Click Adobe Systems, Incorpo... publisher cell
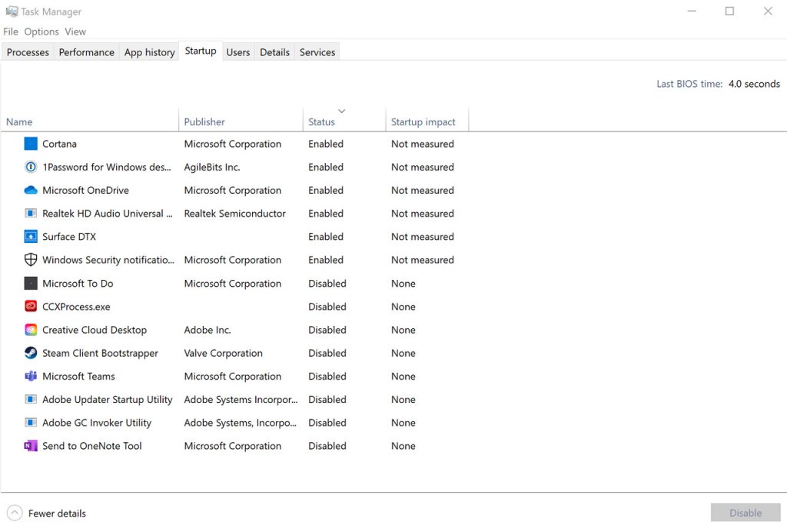 pyautogui.click(x=241, y=423)
